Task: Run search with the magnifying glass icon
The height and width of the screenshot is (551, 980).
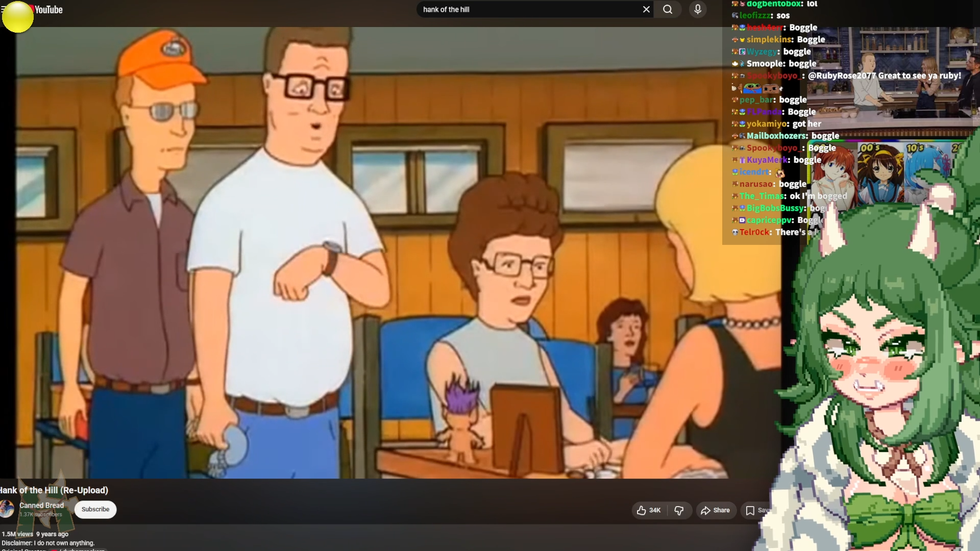Action: click(668, 9)
